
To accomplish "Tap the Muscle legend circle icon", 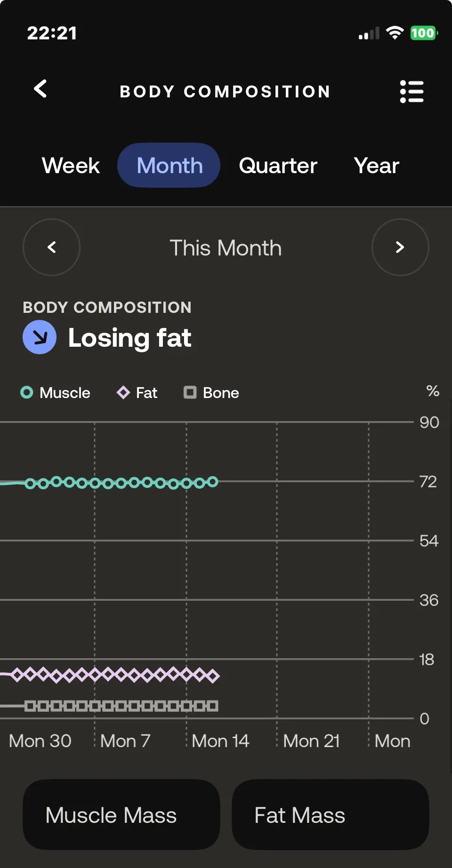I will tap(27, 392).
